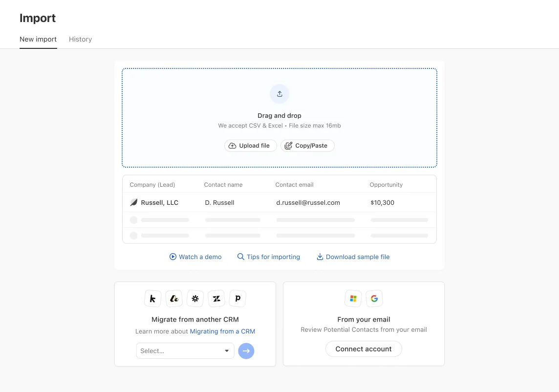
Task: Click the Download sample file link
Action: 353,257
